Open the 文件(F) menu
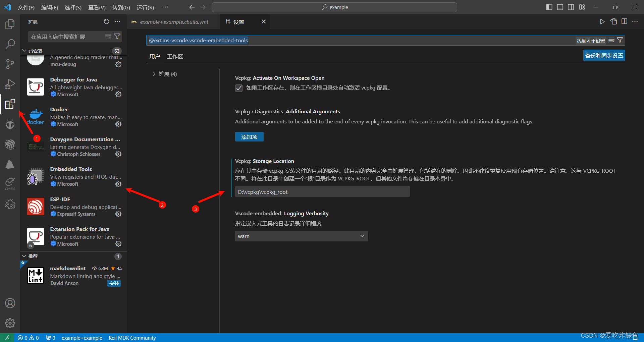This screenshot has width=644, height=342. coord(26,7)
